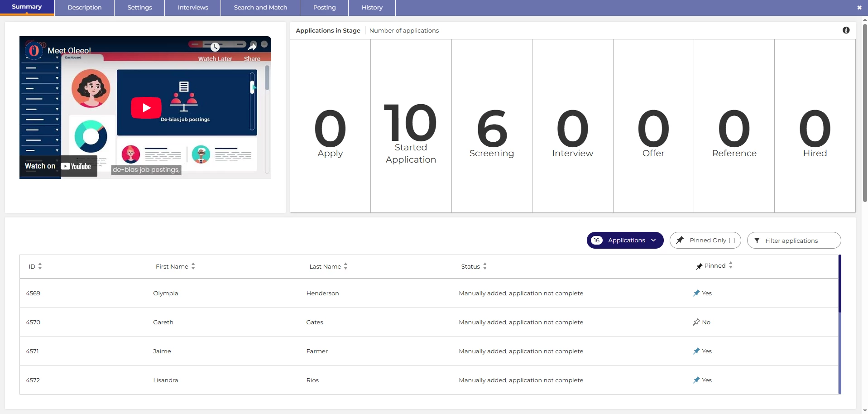The image size is (868, 414).
Task: Open the 16 Applications dropdown
Action: (625, 241)
